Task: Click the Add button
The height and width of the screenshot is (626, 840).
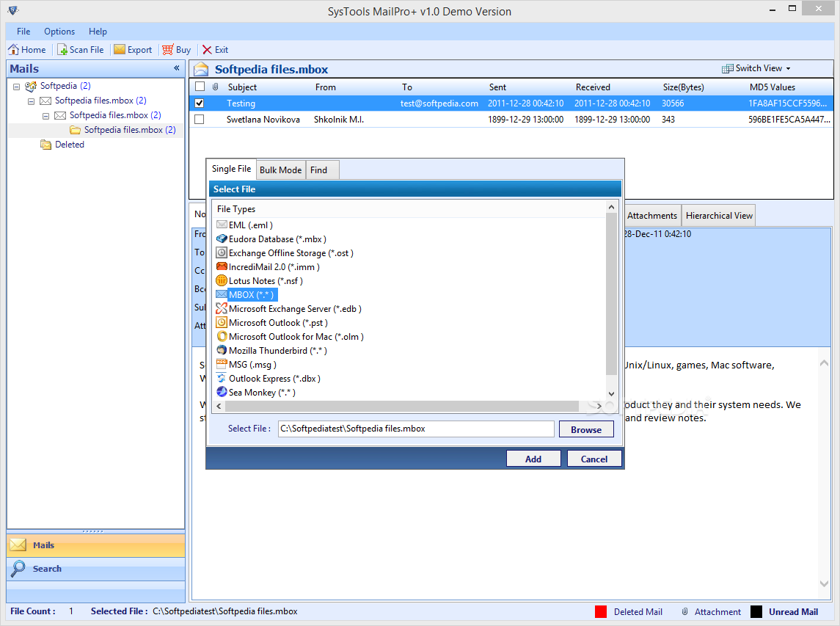Action: click(533, 459)
